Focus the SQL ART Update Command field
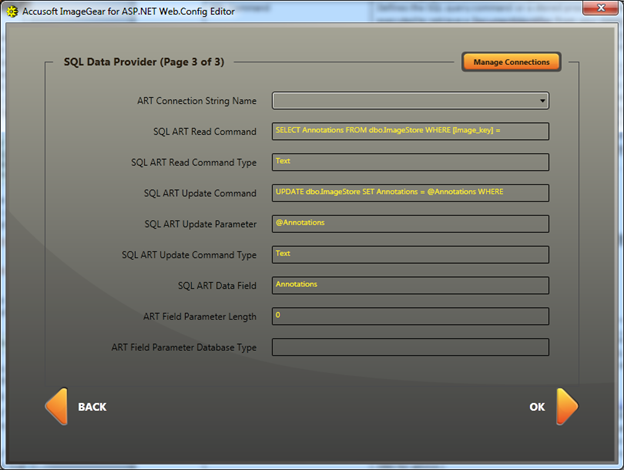This screenshot has height=470, width=624. [x=410, y=193]
